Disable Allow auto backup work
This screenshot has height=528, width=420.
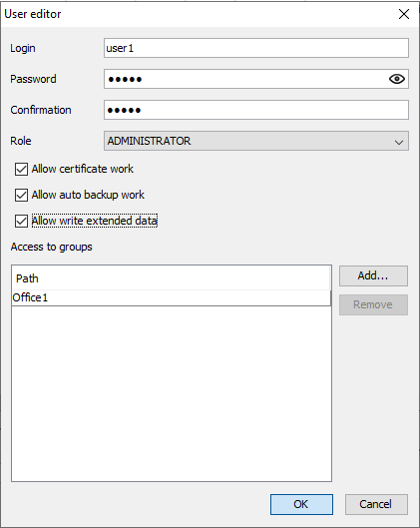[x=21, y=195]
